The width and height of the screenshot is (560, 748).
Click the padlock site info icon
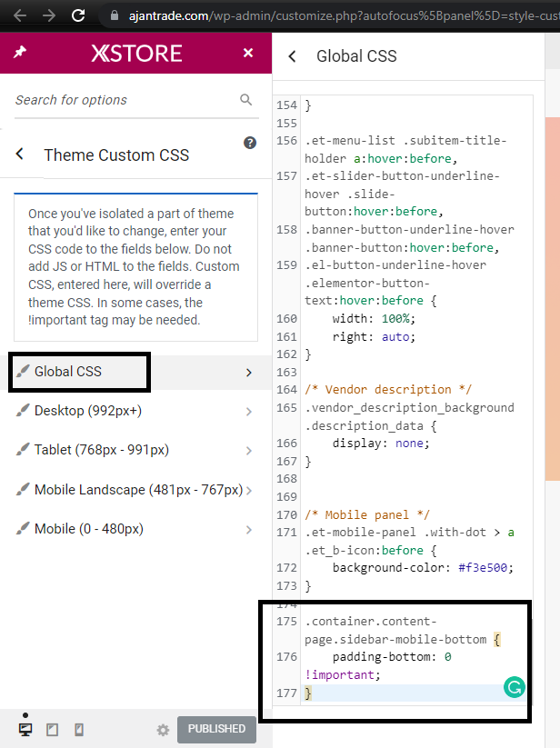(x=114, y=15)
